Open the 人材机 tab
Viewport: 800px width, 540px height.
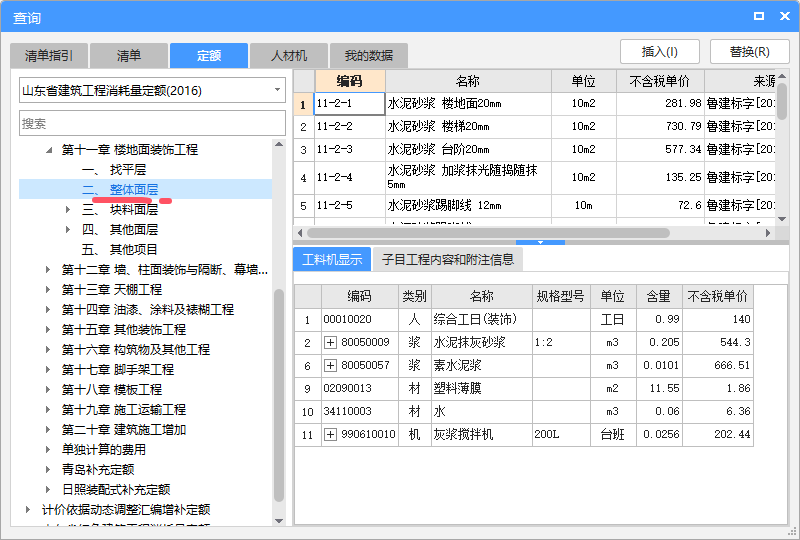coord(289,56)
